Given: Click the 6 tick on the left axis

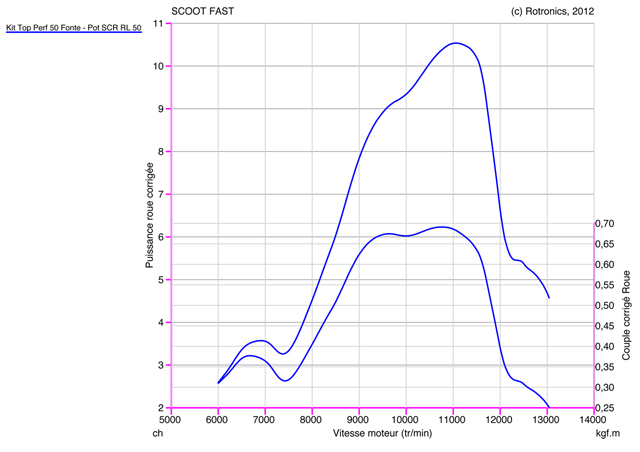Looking at the screenshot, I should click(x=162, y=237).
